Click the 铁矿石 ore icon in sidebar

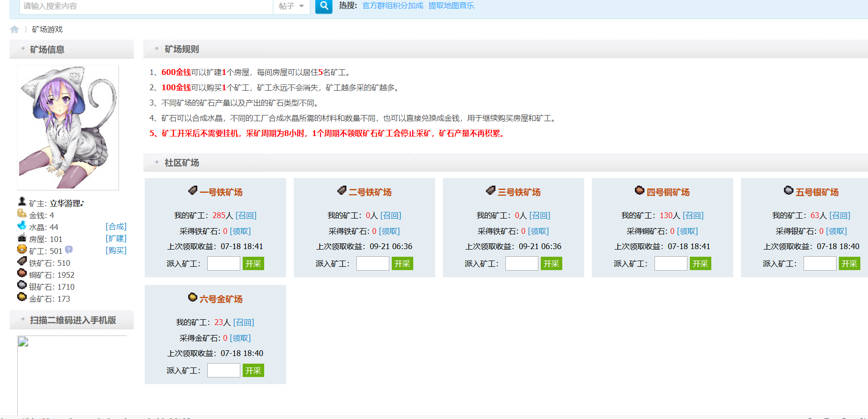[22, 261]
